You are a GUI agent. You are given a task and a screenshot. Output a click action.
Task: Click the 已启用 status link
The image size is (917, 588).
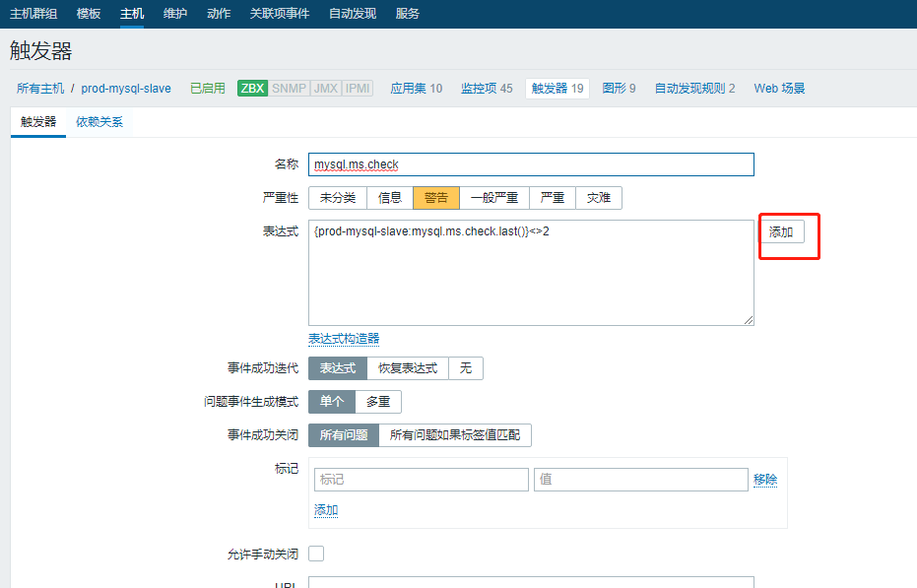point(208,89)
